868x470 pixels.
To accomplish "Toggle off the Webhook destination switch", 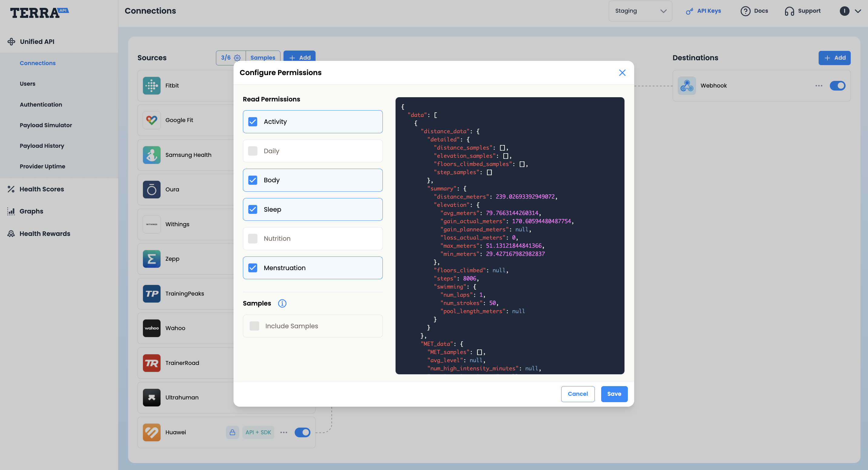I will pyautogui.click(x=837, y=86).
